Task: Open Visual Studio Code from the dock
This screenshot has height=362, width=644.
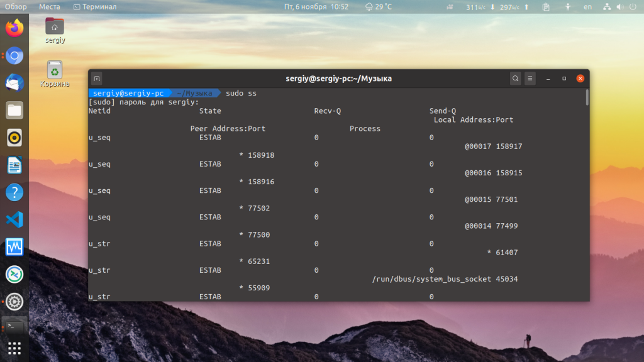Action: coord(14,219)
